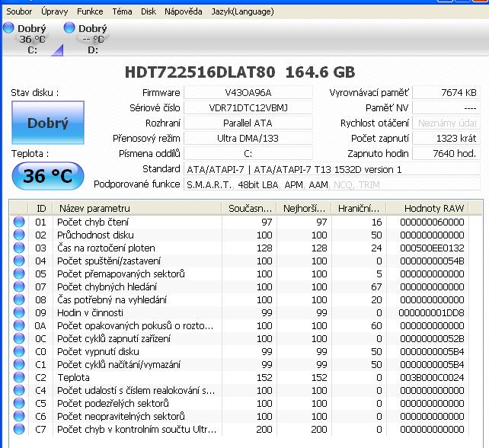Click the serial number field VDR71DTC12VBMJ
Viewport: 489px width, 448px height.
(x=248, y=107)
